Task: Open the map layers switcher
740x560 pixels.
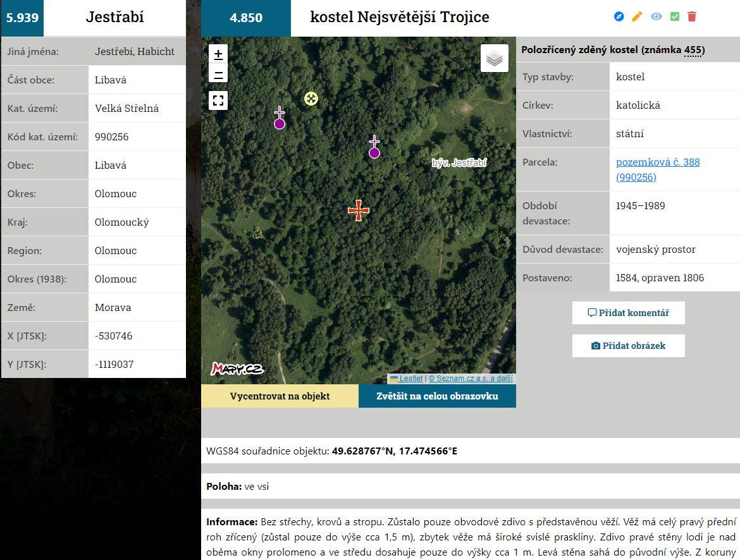Action: pyautogui.click(x=495, y=58)
